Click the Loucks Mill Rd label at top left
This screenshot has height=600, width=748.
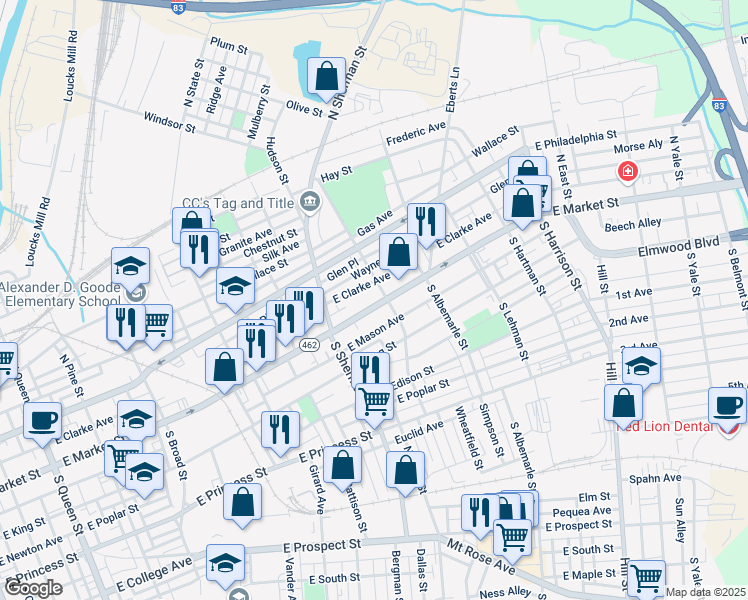(x=71, y=66)
